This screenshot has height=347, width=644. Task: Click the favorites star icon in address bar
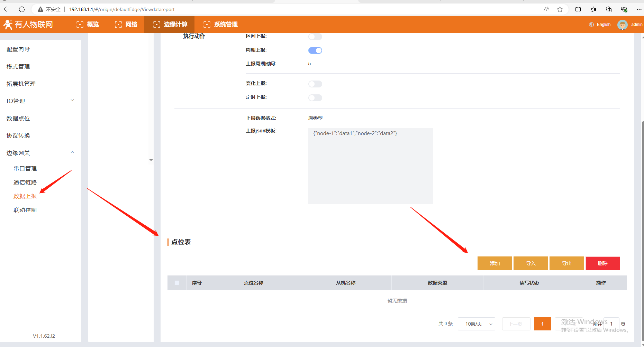coord(560,9)
